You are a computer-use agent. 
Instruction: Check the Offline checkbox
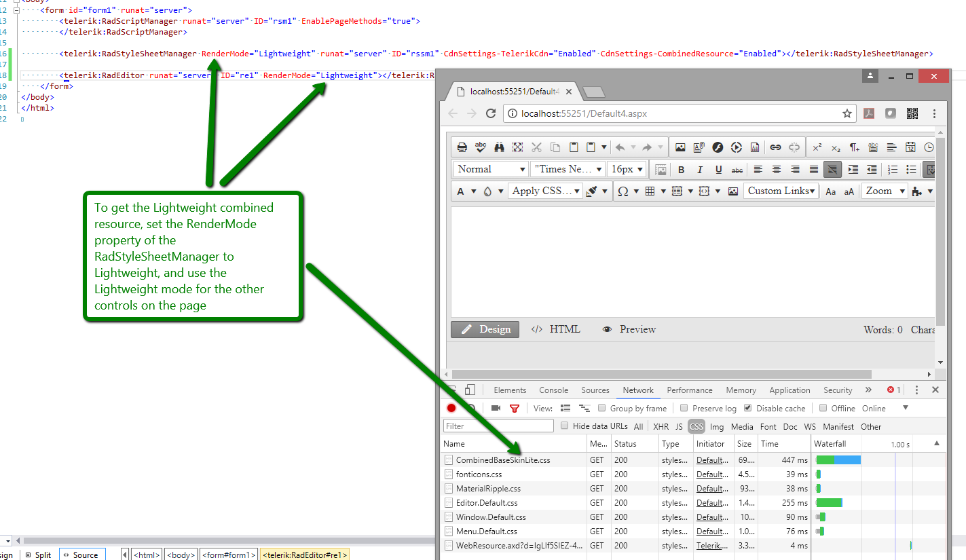823,408
